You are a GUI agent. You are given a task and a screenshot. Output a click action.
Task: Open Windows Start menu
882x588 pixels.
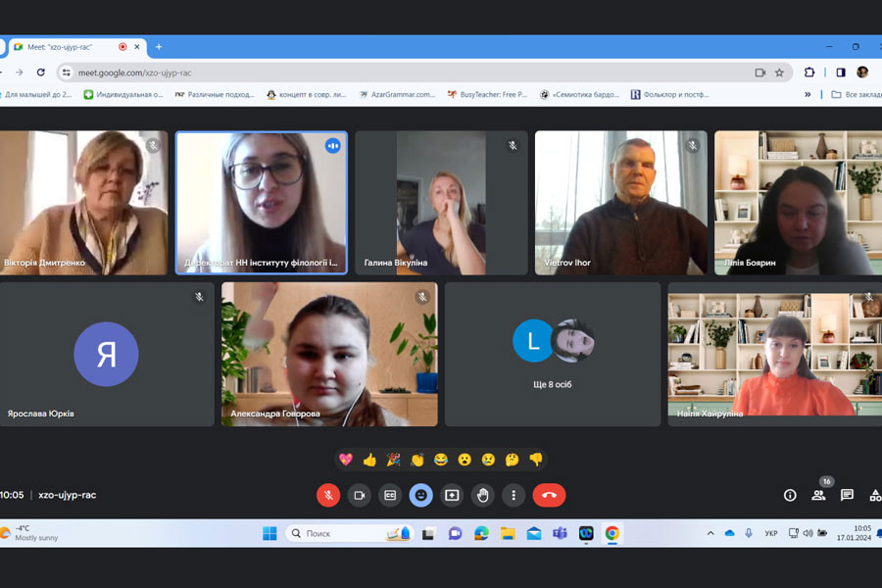pyautogui.click(x=269, y=533)
